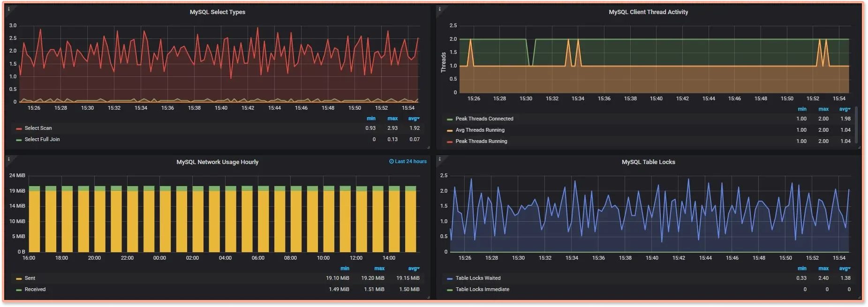868x307 pixels.
Task: Open MySQL Client Thread Activity title menu
Action: [648, 12]
